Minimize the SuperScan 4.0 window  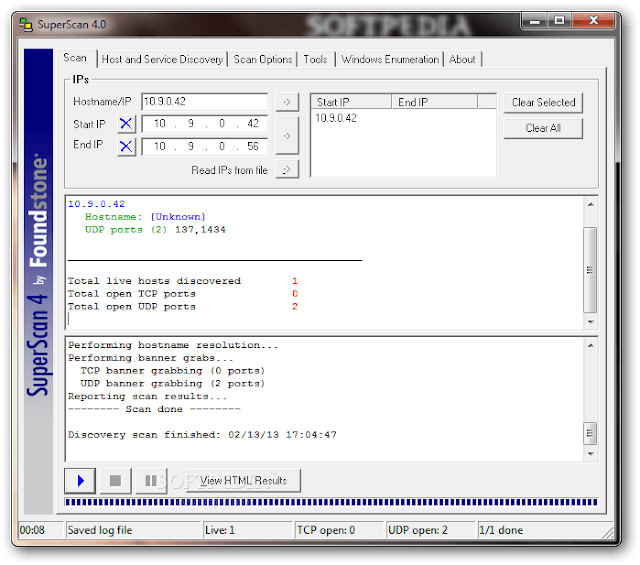tap(535, 21)
